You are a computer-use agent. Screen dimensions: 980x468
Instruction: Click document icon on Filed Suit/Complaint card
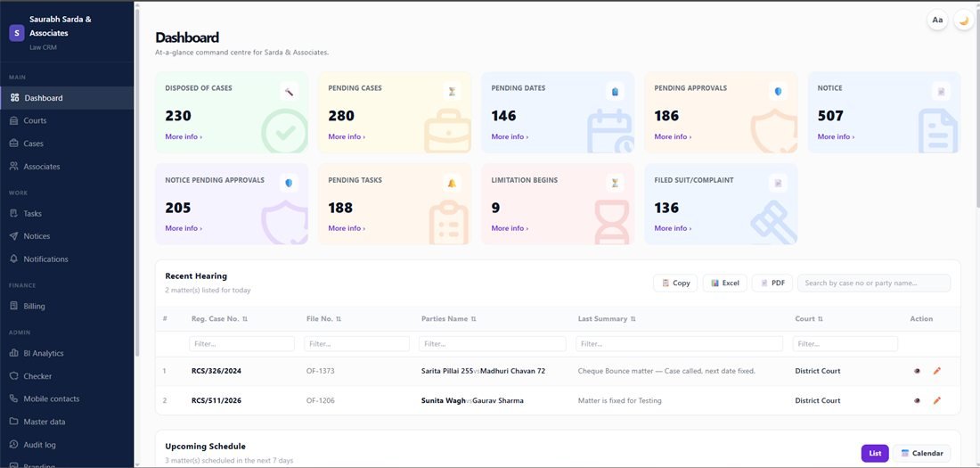point(778,184)
